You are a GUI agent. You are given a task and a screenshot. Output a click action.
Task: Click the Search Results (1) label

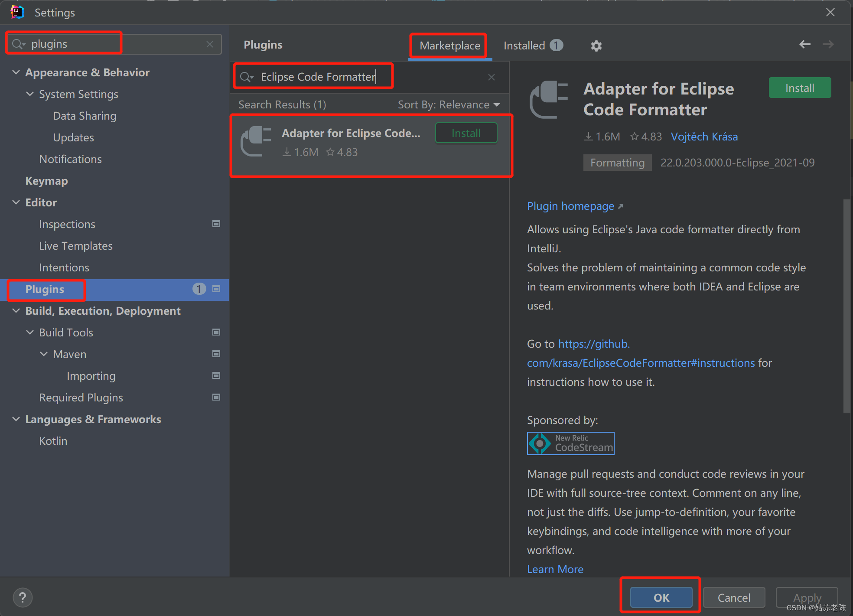282,104
